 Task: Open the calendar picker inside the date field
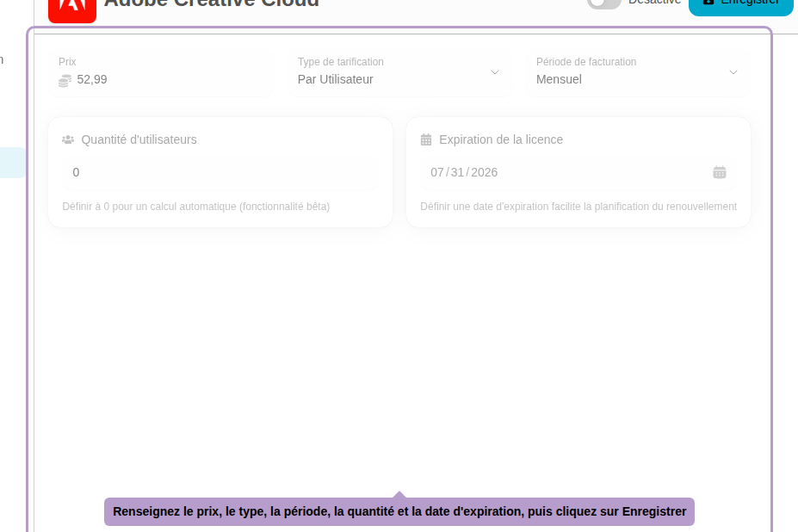pyautogui.click(x=720, y=172)
